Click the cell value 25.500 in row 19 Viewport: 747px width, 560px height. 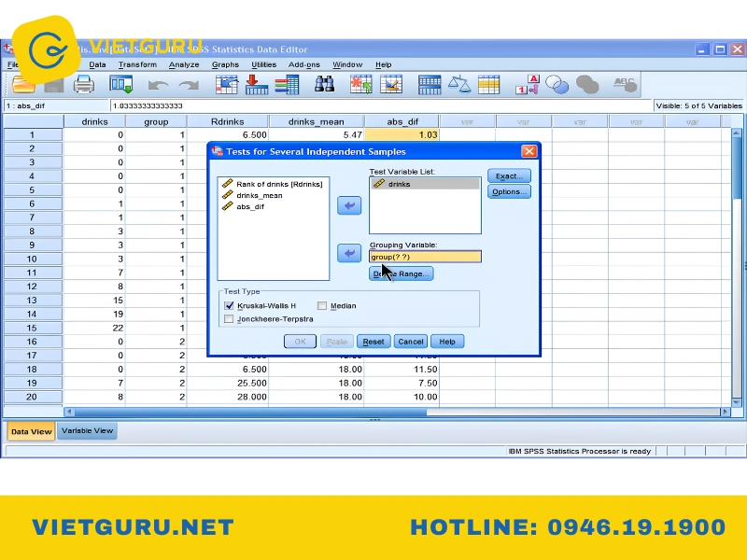(x=252, y=383)
